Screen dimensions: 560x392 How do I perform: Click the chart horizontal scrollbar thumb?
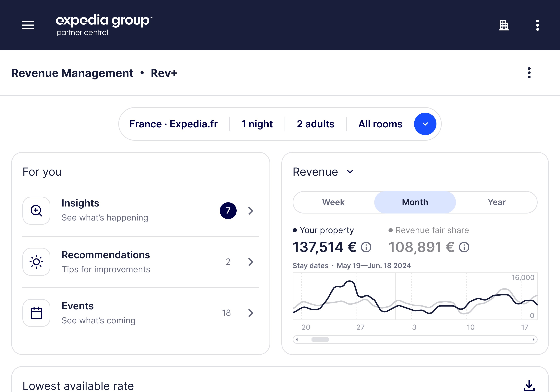coord(320,339)
